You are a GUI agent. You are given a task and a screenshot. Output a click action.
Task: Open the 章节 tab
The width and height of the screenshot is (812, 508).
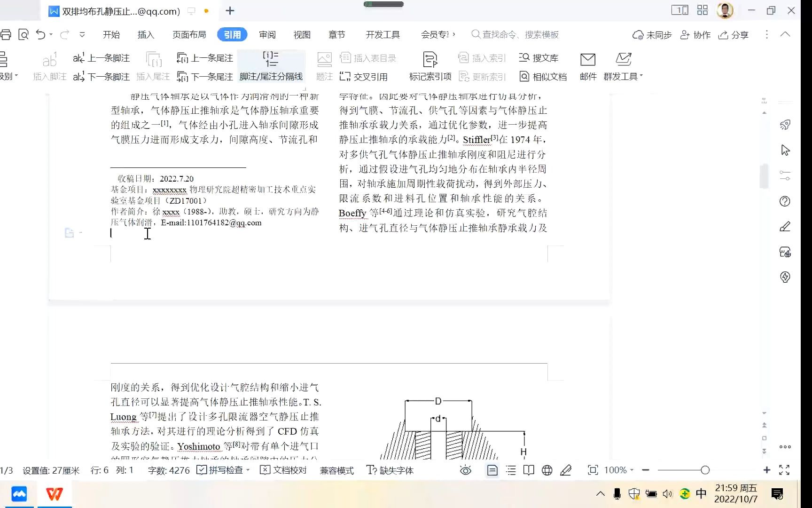click(x=336, y=35)
